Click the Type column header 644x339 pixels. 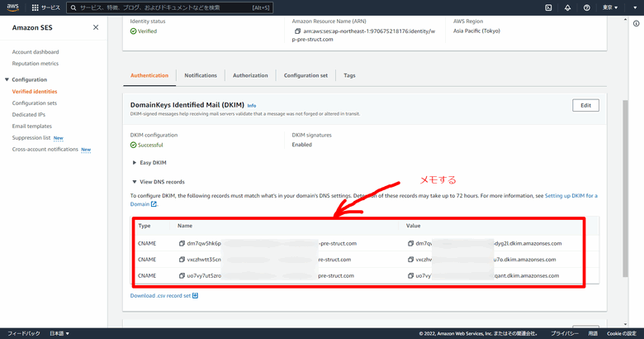pyautogui.click(x=144, y=226)
